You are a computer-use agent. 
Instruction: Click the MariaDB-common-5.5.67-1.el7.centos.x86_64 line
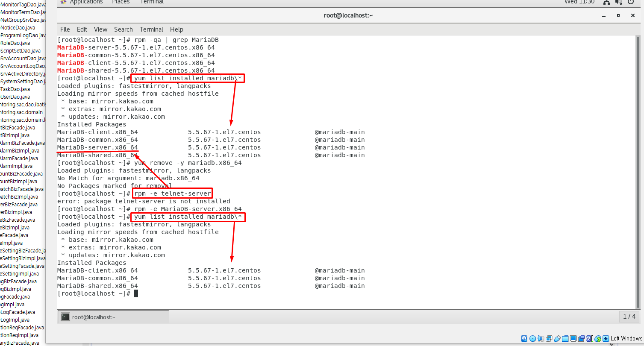(x=136, y=55)
